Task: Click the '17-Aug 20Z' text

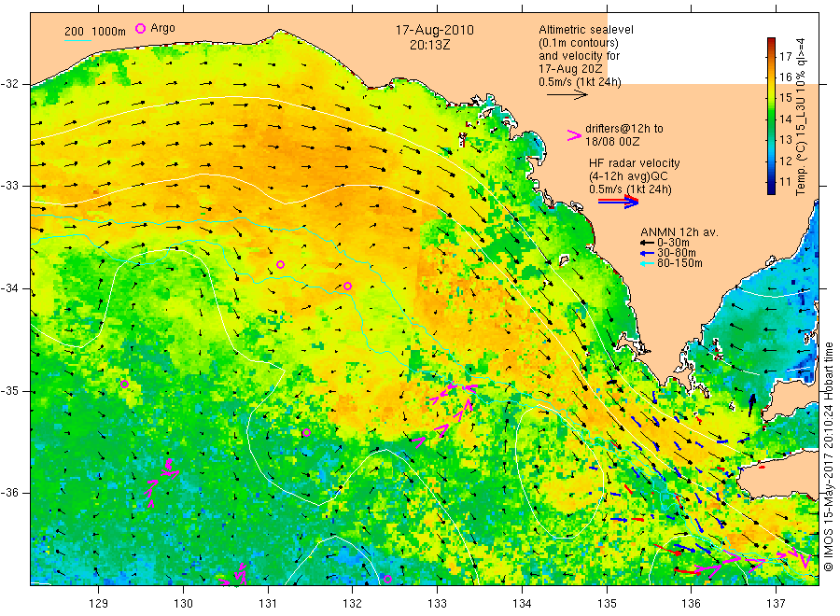Action: click(570, 69)
